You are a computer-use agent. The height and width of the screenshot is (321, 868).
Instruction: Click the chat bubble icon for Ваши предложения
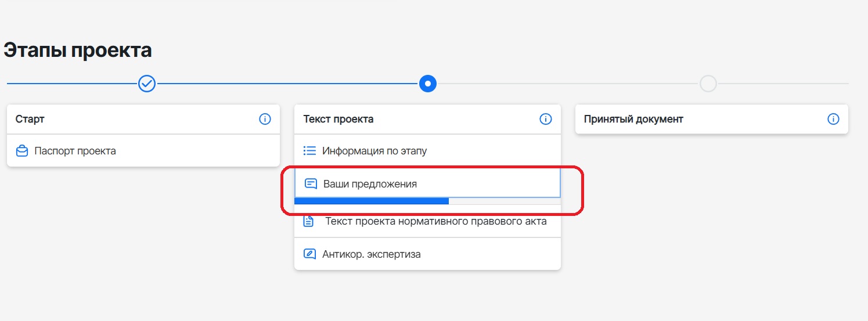click(311, 184)
